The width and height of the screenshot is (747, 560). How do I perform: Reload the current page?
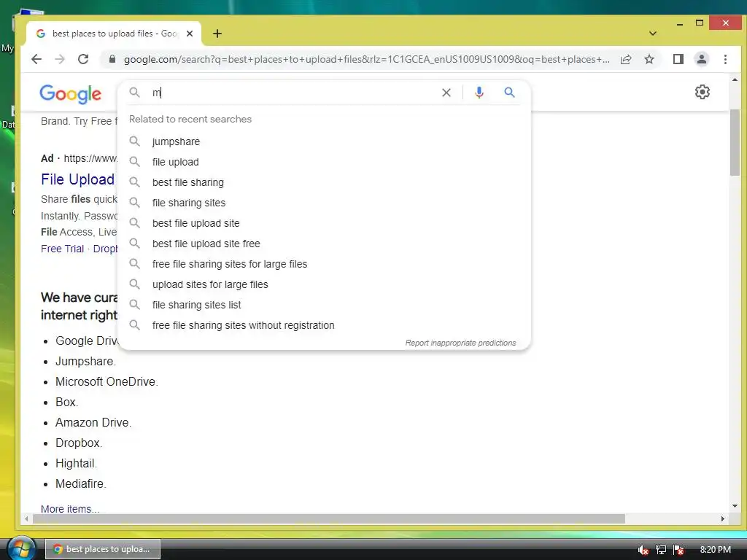(83, 59)
